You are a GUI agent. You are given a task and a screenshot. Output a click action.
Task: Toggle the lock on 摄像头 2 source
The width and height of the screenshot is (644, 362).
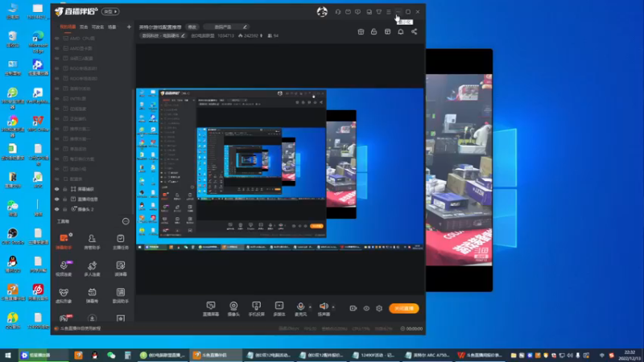pos(65,209)
